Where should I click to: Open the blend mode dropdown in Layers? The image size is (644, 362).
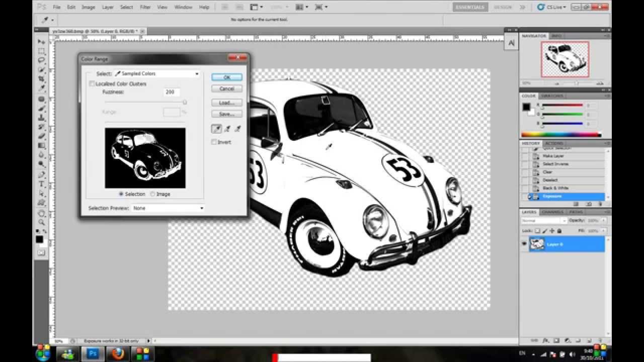tap(544, 221)
